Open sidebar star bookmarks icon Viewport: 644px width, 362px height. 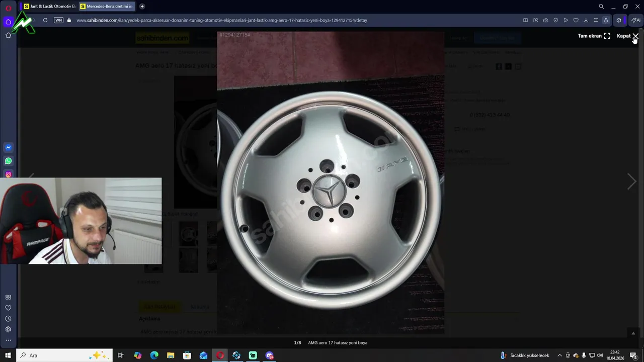[x=8, y=35]
